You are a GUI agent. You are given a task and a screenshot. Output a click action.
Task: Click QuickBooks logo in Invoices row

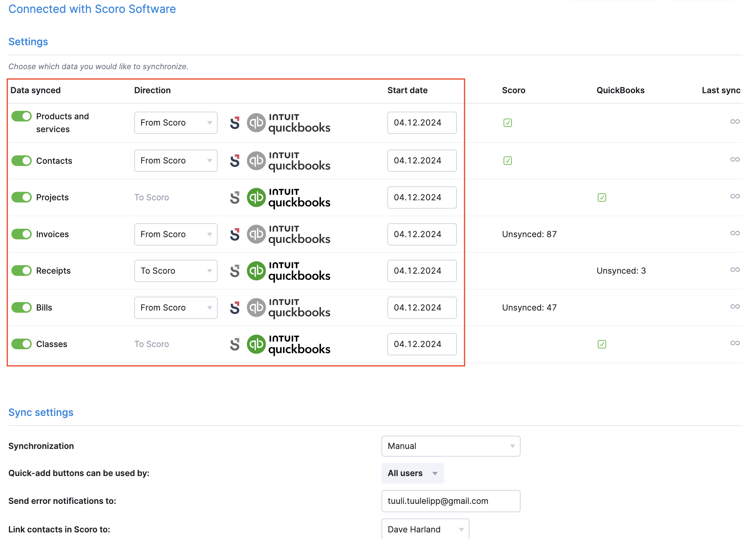289,235
